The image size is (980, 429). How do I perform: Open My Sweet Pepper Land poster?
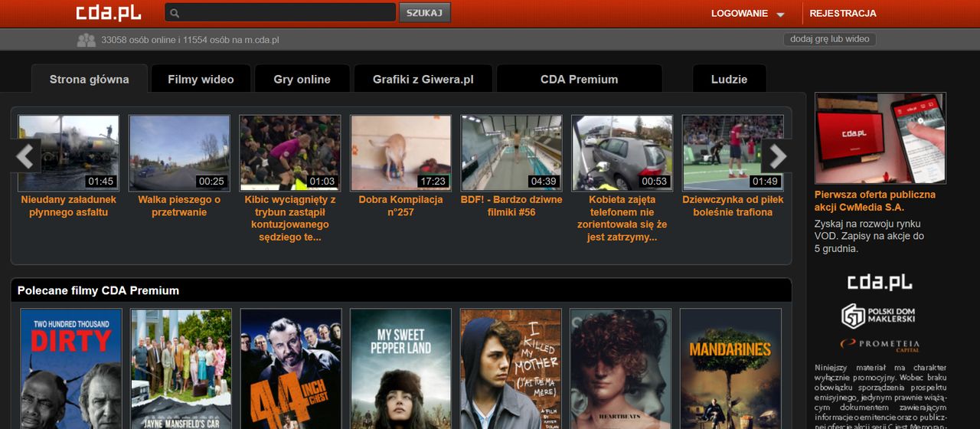(x=401, y=369)
